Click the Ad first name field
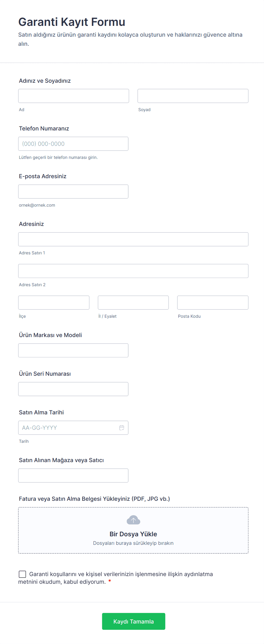 coord(74,96)
